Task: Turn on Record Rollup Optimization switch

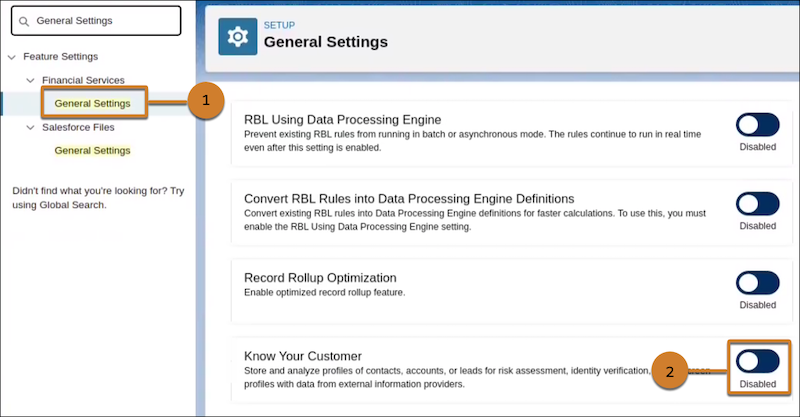Action: [x=757, y=283]
